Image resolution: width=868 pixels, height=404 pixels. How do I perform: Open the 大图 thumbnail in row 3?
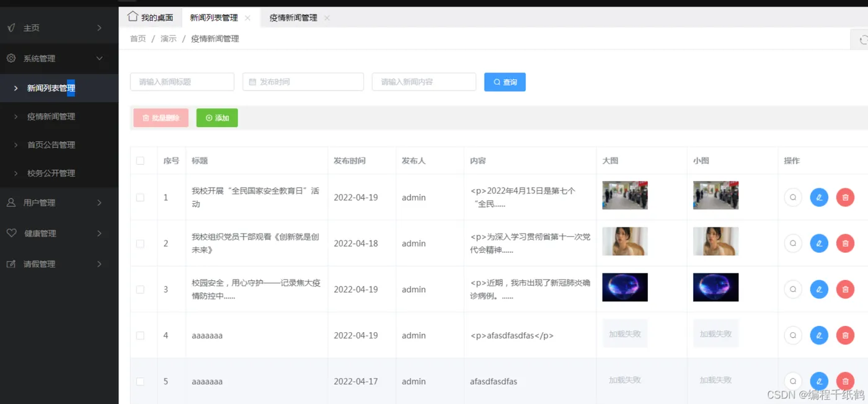tap(625, 287)
